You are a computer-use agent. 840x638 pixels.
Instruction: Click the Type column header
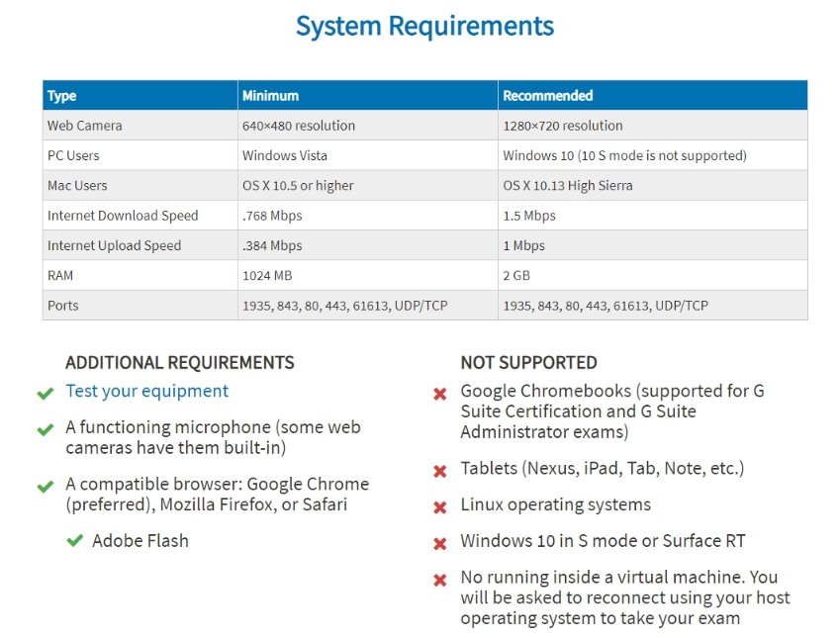[x=62, y=96]
